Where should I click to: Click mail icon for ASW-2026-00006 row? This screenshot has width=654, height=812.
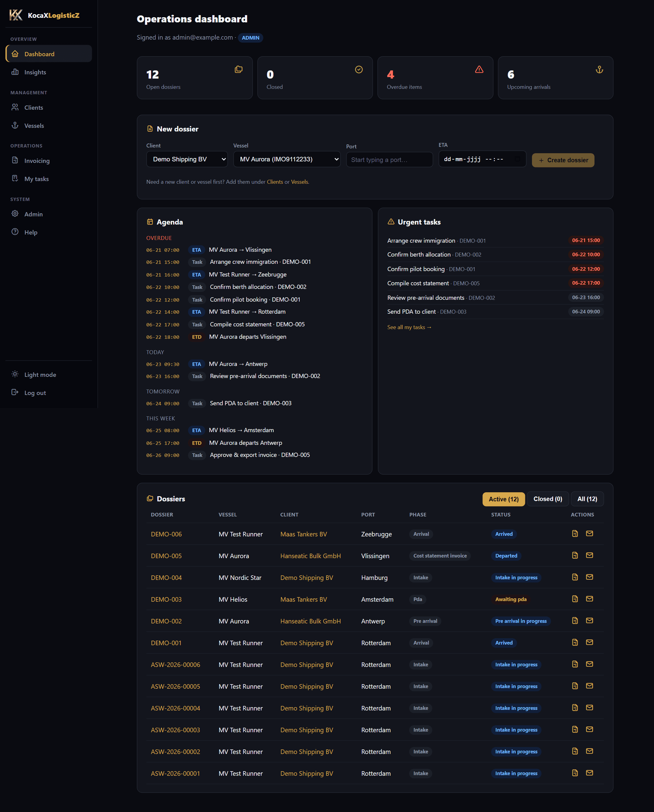(x=590, y=664)
